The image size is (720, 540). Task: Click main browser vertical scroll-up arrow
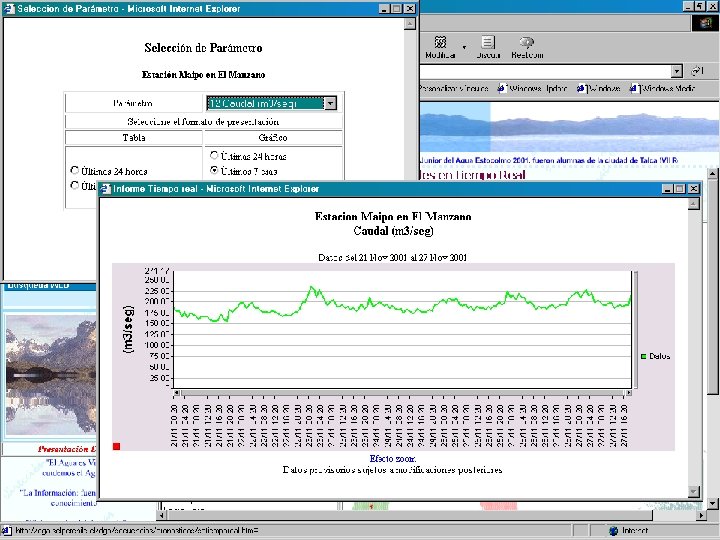(712, 174)
